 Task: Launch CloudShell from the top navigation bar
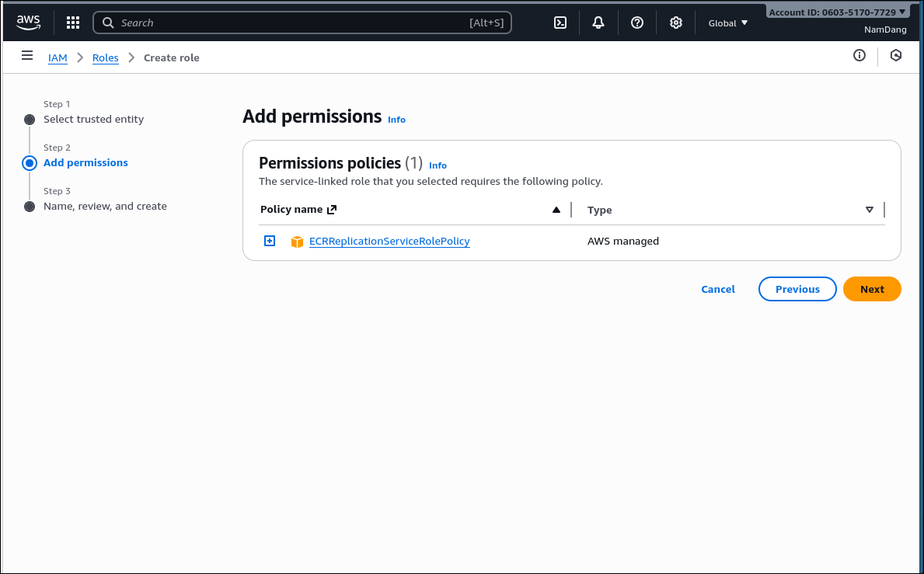click(x=560, y=22)
